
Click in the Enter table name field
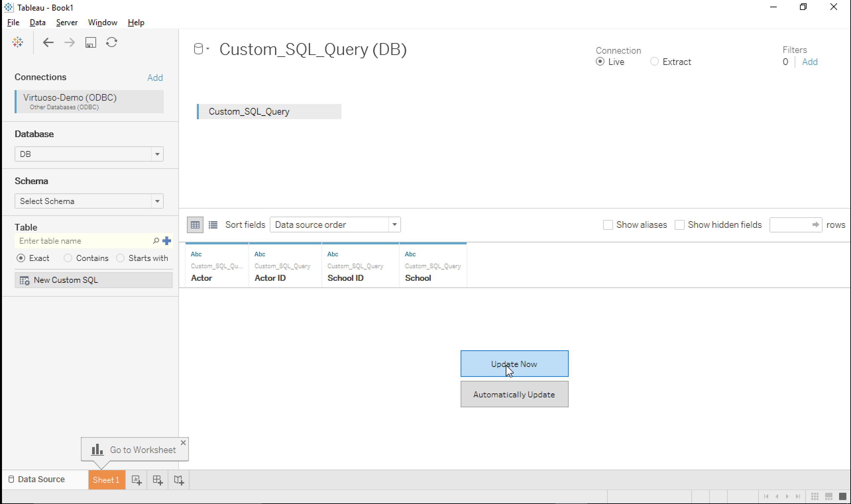coord(83,241)
